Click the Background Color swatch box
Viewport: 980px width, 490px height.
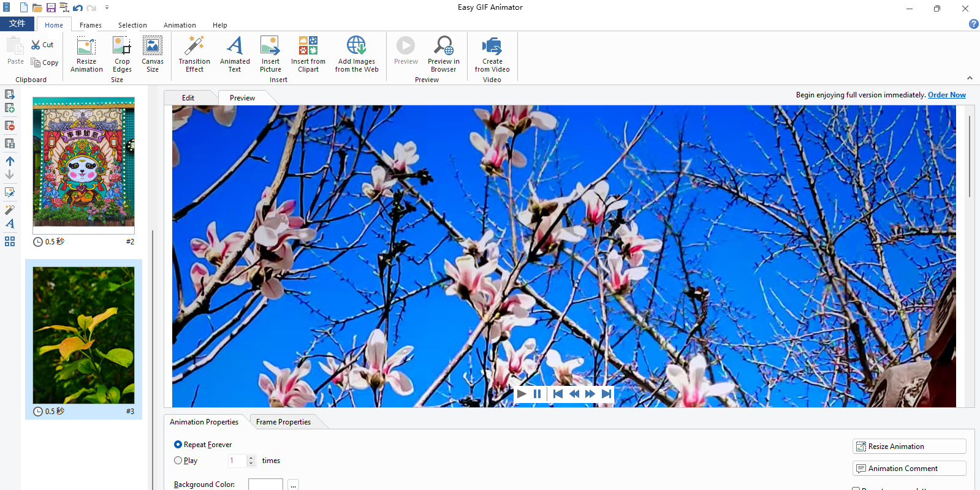point(265,484)
